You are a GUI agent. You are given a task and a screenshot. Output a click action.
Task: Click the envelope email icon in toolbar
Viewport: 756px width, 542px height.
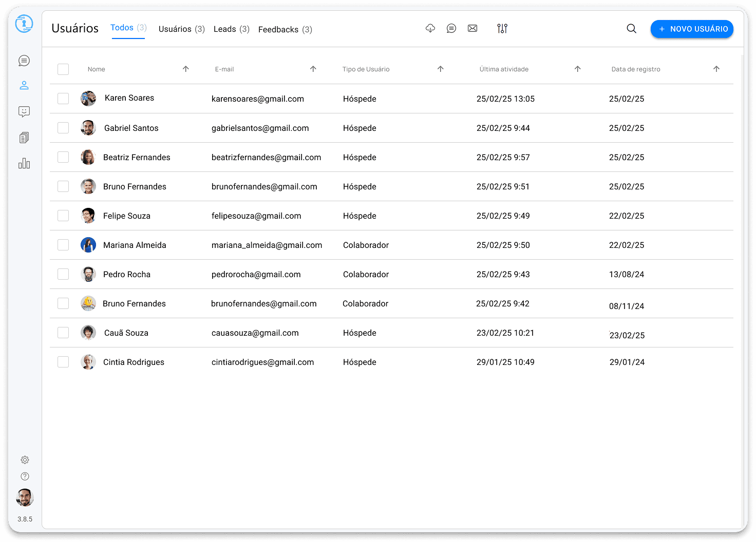point(472,29)
